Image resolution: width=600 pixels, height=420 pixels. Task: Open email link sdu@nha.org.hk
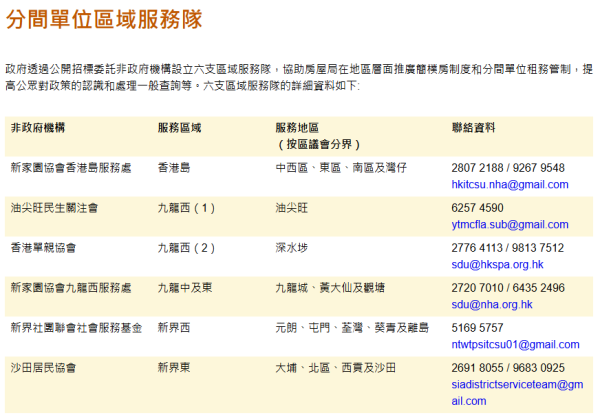(x=492, y=304)
